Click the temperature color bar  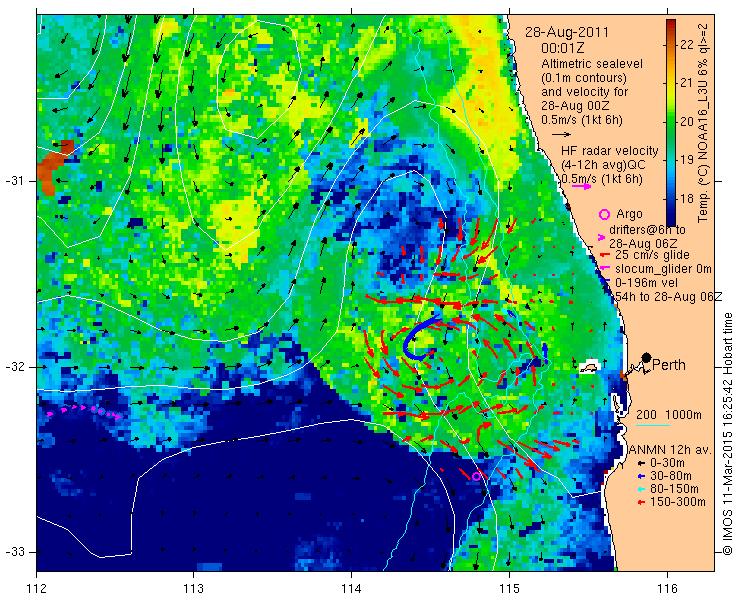[x=671, y=123]
